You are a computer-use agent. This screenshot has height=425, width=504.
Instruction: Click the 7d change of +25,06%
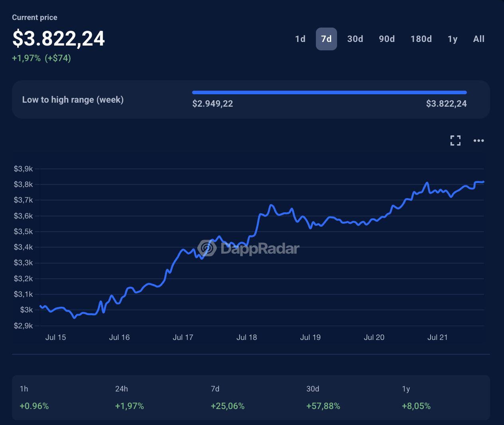(x=228, y=406)
